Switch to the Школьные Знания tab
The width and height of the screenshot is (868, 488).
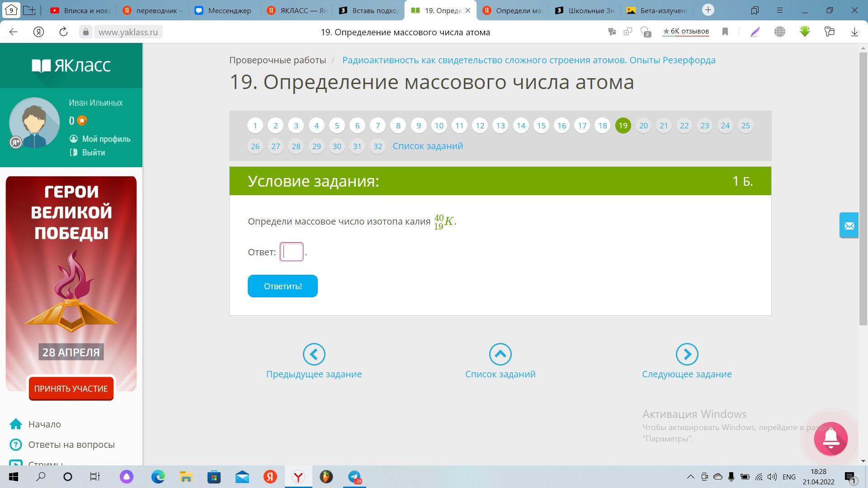[x=585, y=10]
